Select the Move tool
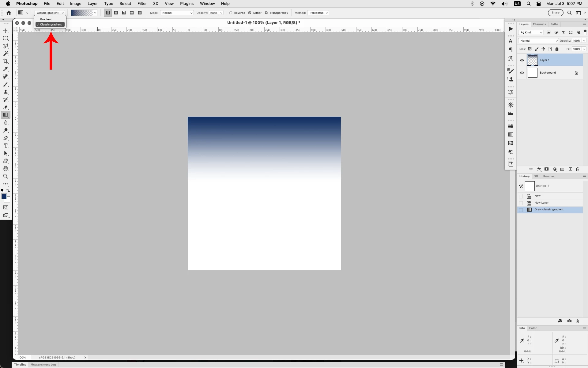588x368 pixels. [x=6, y=31]
